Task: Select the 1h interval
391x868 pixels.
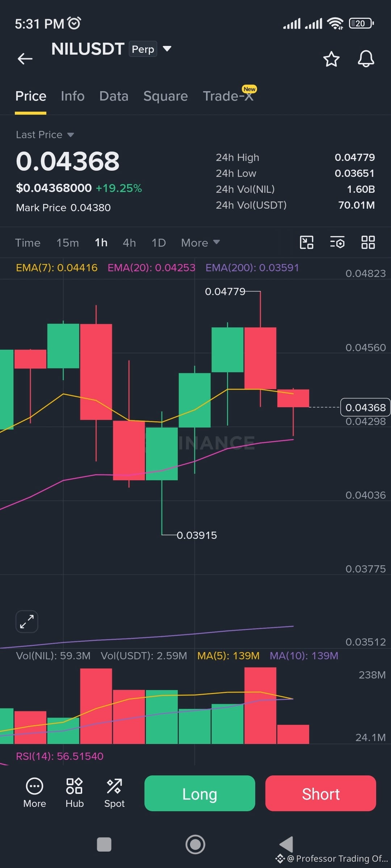Action: pyautogui.click(x=101, y=243)
